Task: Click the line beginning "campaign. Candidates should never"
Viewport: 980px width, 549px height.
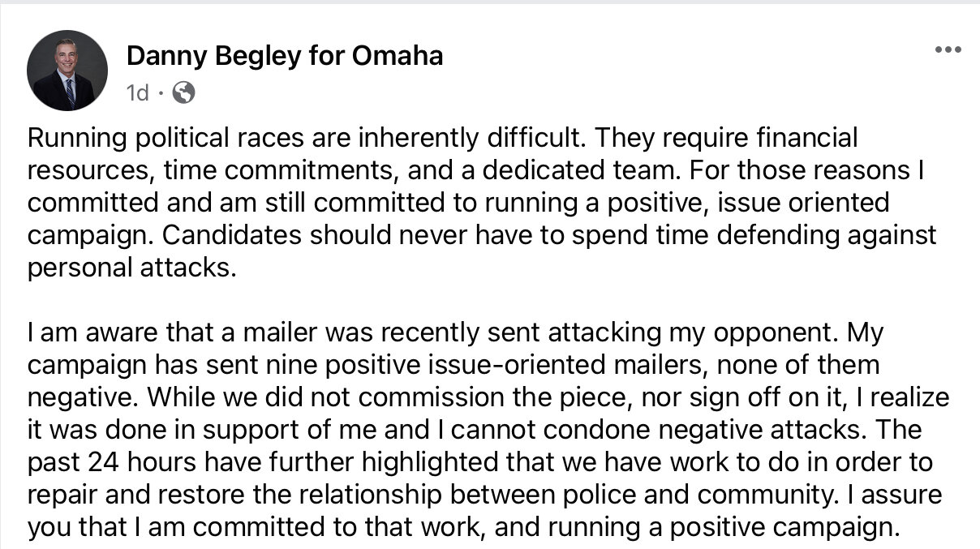Action: click(482, 235)
